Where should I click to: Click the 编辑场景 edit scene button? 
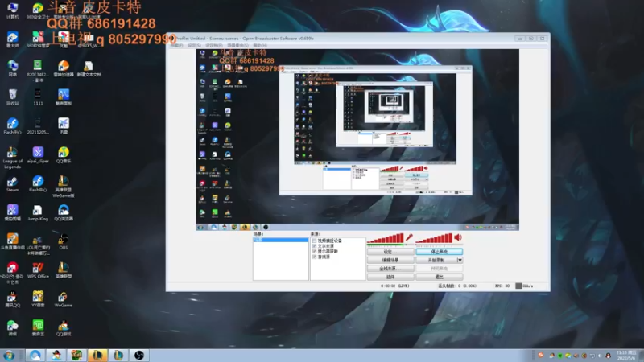pos(390,260)
